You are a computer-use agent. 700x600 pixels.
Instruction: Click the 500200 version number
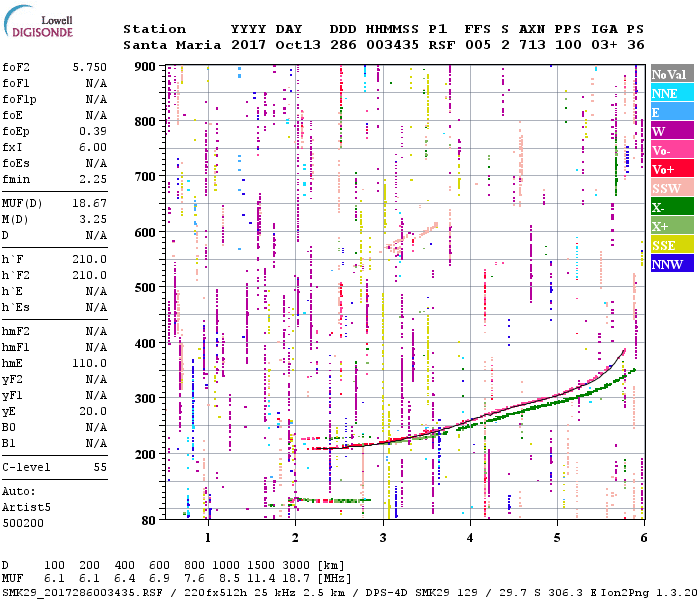23,523
